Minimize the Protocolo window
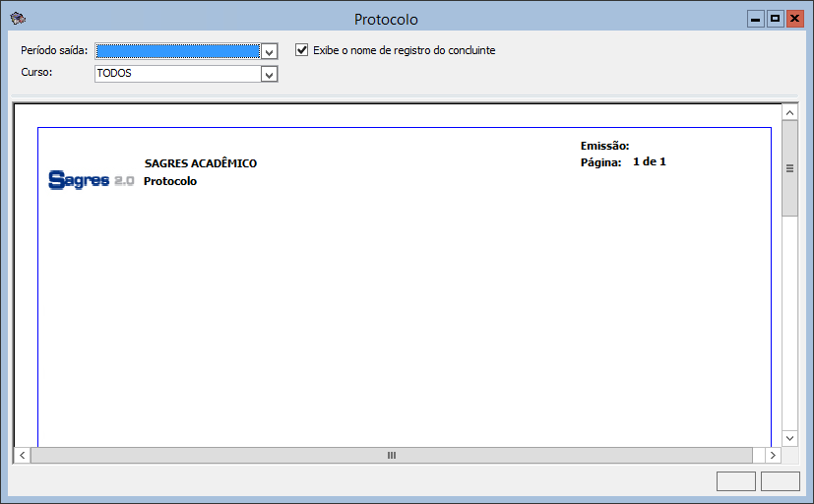Image resolution: width=814 pixels, height=504 pixels. click(756, 19)
